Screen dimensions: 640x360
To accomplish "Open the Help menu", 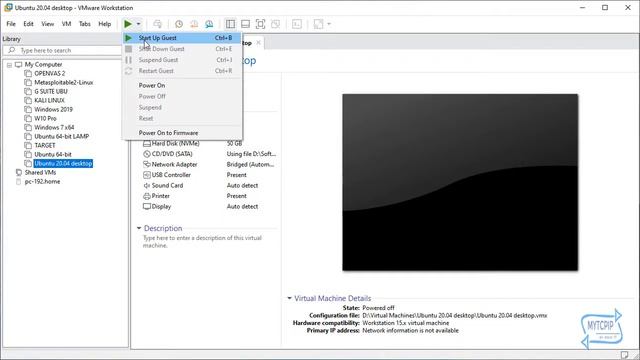I will (105, 24).
